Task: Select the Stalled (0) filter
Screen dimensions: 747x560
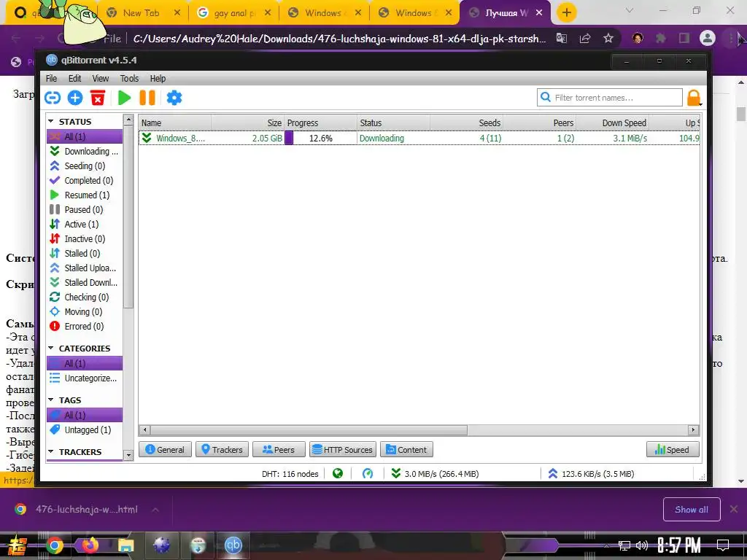Action: pos(85,253)
